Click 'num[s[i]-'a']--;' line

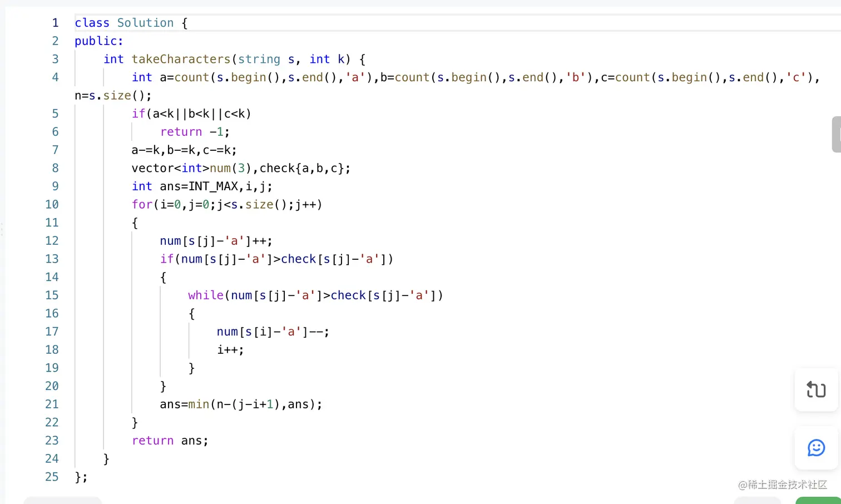point(273,332)
